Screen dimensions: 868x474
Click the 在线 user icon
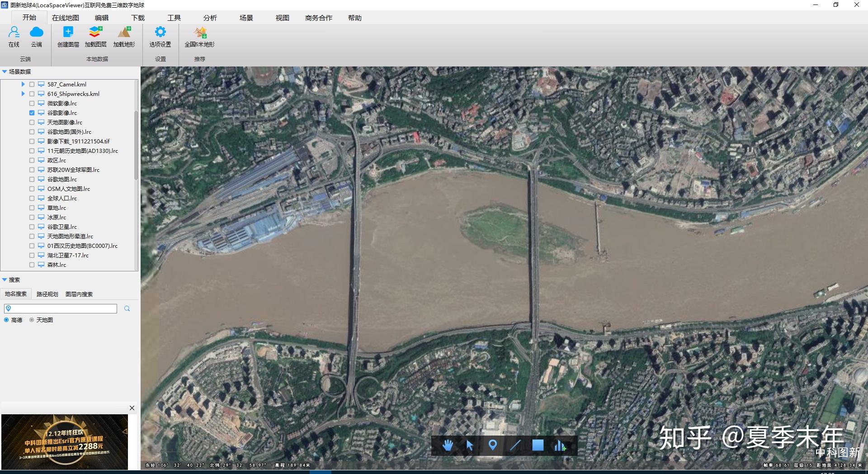click(x=14, y=33)
